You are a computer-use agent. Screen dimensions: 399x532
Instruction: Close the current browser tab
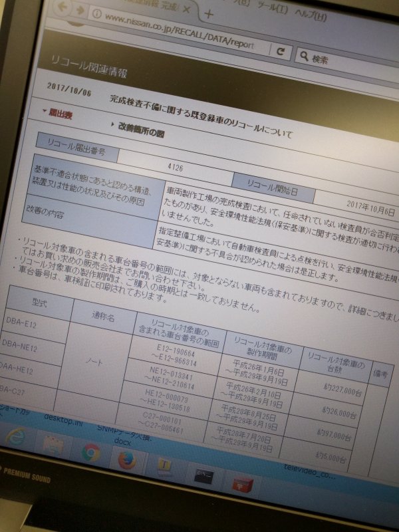pos(186,10)
